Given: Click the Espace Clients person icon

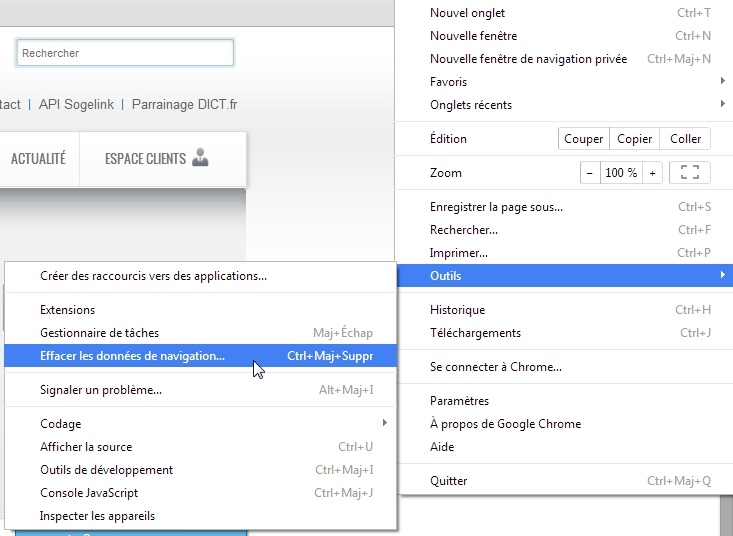Looking at the screenshot, I should click(200, 157).
